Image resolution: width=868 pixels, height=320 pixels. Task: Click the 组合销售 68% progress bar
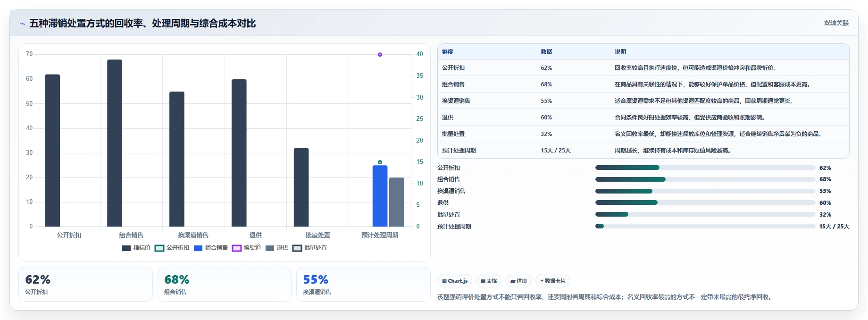705,179
